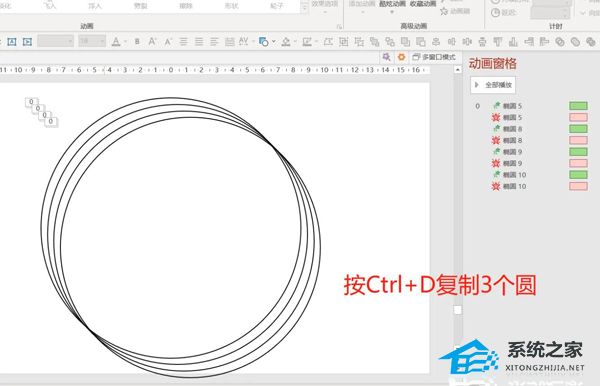Click the green timing bar of 椭圆 9
The height and width of the screenshot is (386, 600).
578,152
